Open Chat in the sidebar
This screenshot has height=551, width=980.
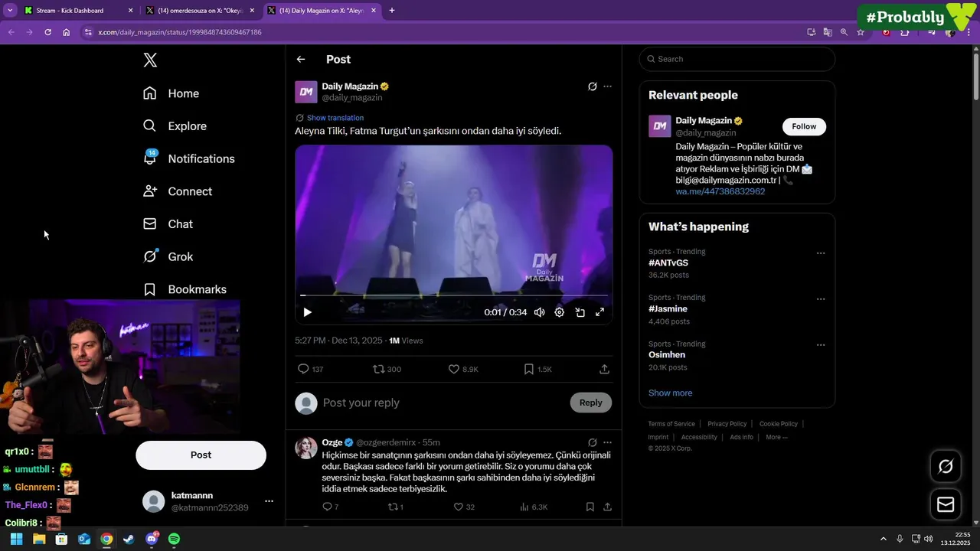pyautogui.click(x=168, y=224)
